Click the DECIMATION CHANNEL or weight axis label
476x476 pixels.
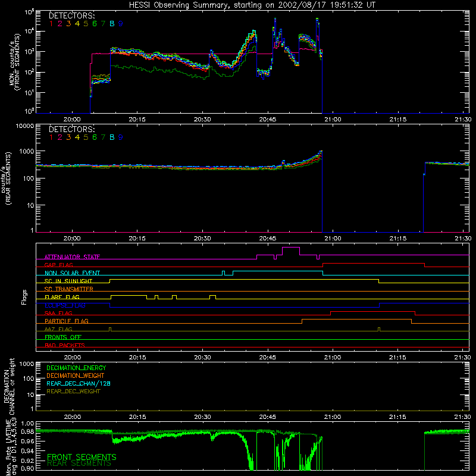point(9,386)
